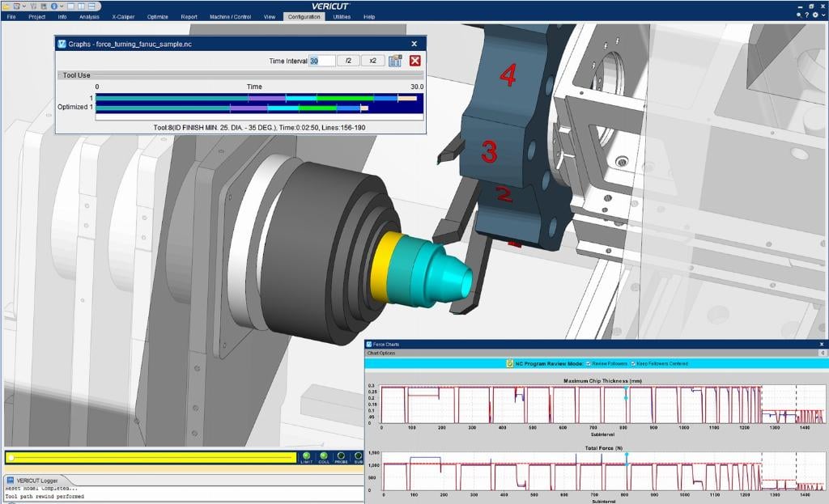Click the red X icon in Graphs panel
829x504 pixels.
[415, 61]
